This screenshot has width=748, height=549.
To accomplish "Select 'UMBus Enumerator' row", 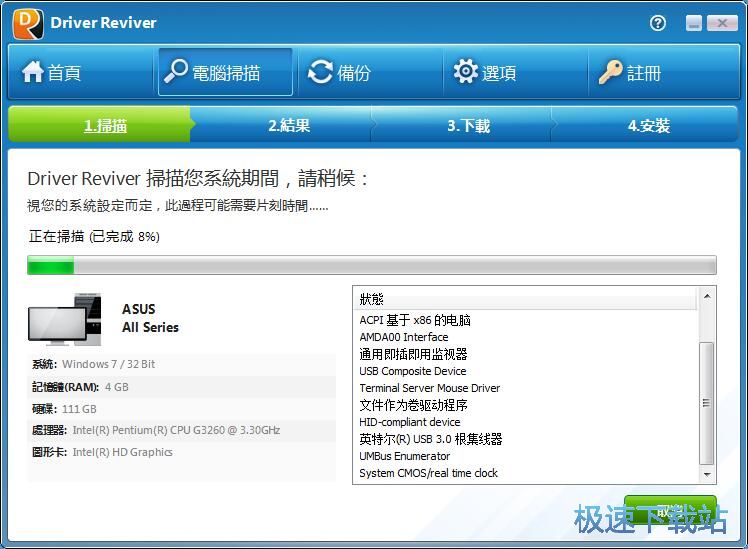I will point(525,456).
